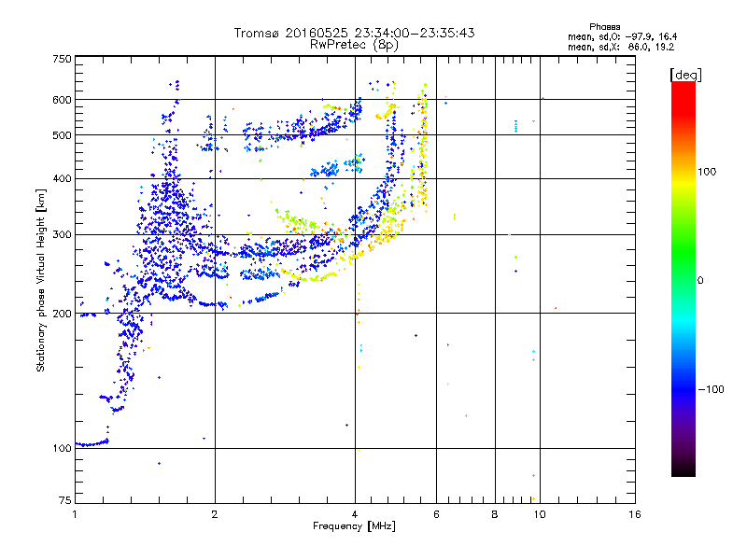
Task: Click the x-axis tick label '2'
Action: pyautogui.click(x=215, y=514)
